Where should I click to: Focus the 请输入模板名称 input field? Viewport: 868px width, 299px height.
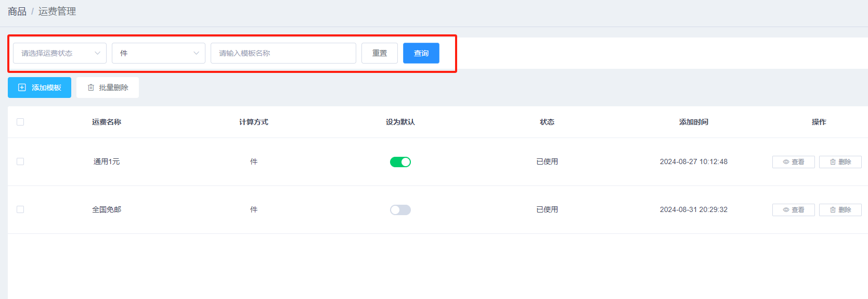(283, 53)
